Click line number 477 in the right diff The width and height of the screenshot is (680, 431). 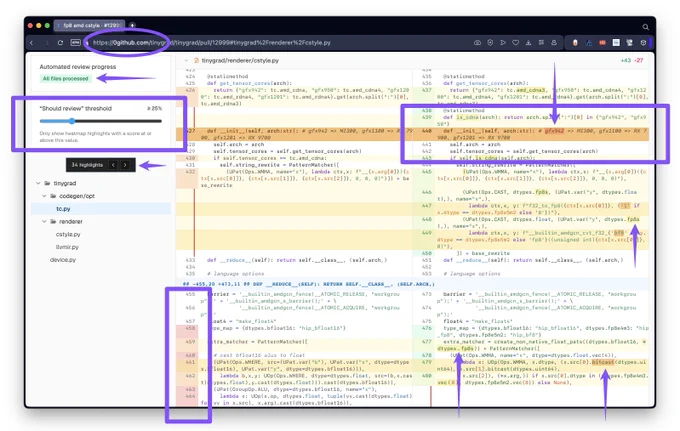coord(426,342)
